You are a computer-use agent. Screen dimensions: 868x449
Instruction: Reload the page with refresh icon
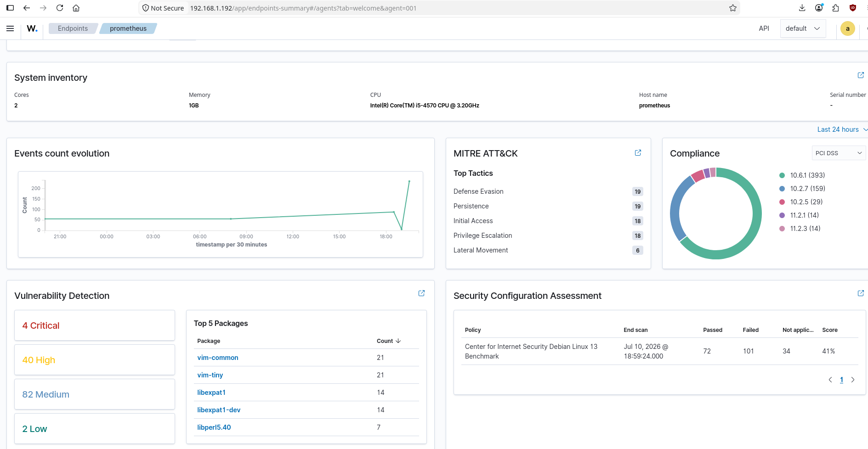point(60,8)
